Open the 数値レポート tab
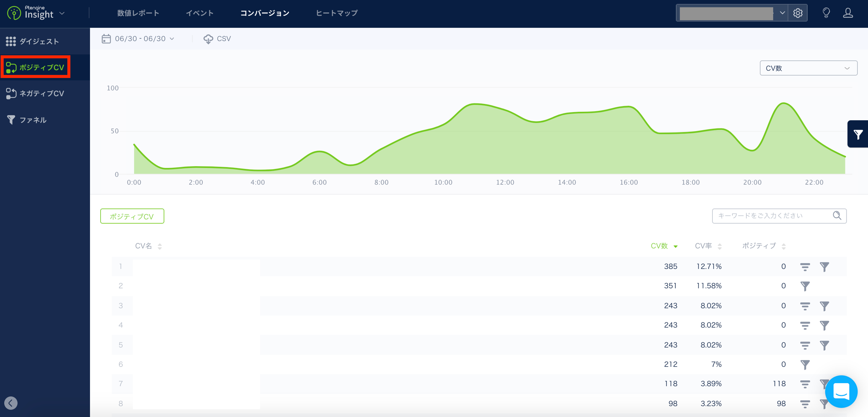The height and width of the screenshot is (417, 868). [138, 13]
